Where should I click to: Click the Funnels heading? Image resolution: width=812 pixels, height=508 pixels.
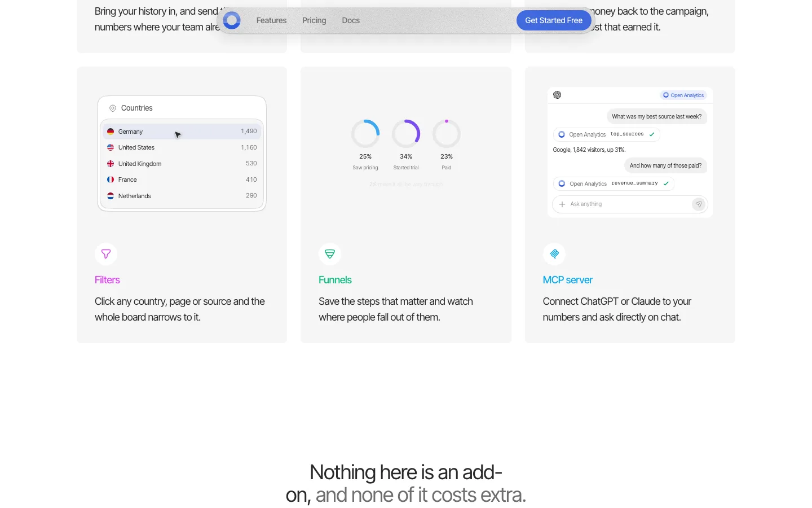(335, 280)
